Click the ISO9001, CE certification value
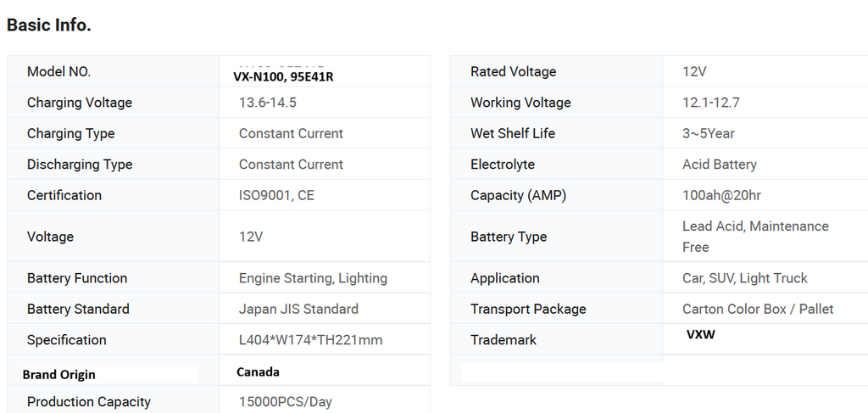868x413 pixels. click(276, 195)
